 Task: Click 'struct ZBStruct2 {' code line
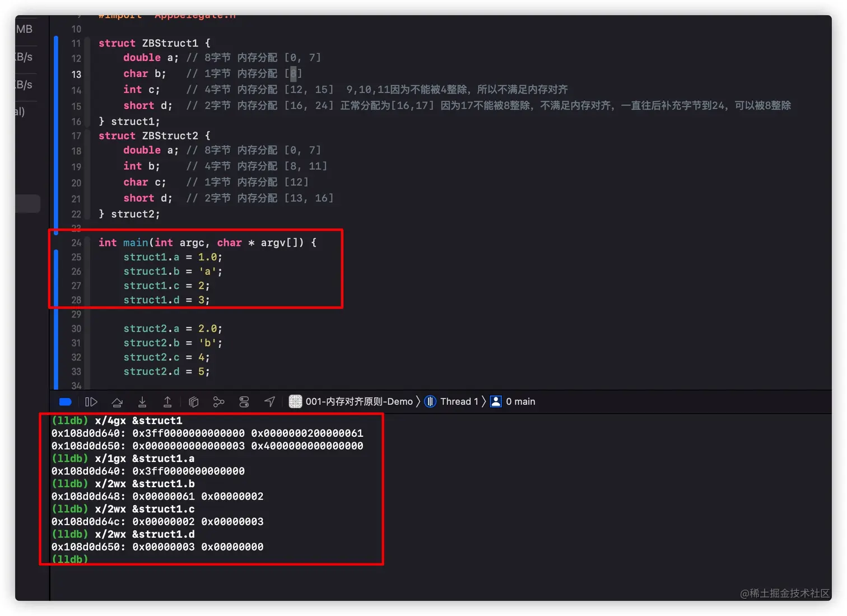click(x=154, y=136)
